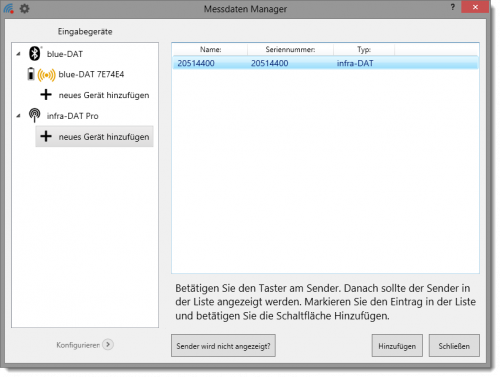Sort by the Seriennummer column header
The height and width of the screenshot is (377, 500).
tap(290, 50)
